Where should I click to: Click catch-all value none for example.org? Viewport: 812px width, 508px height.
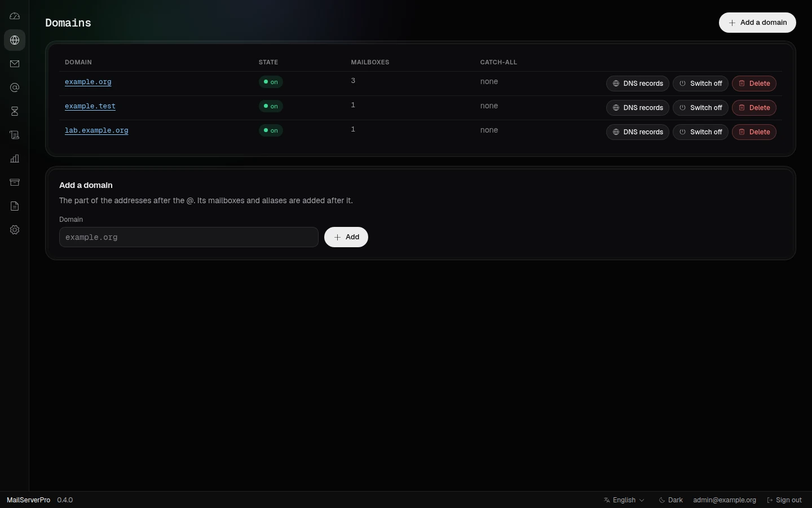pyautogui.click(x=489, y=82)
